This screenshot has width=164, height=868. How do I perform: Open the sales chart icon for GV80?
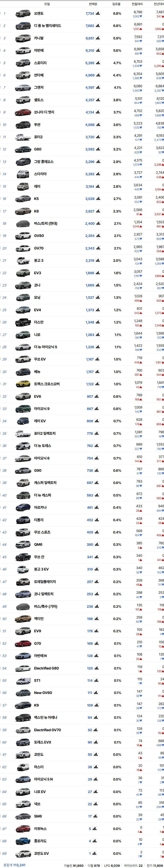click(x=98, y=236)
